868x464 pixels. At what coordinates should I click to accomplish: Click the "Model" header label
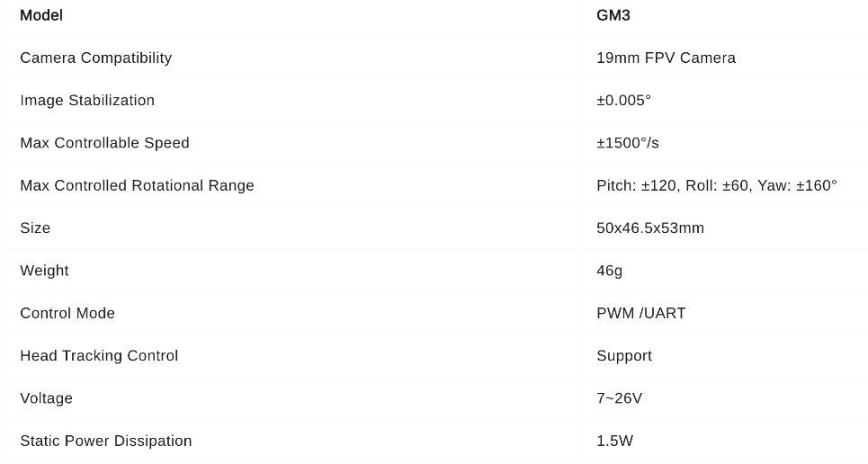pos(41,15)
